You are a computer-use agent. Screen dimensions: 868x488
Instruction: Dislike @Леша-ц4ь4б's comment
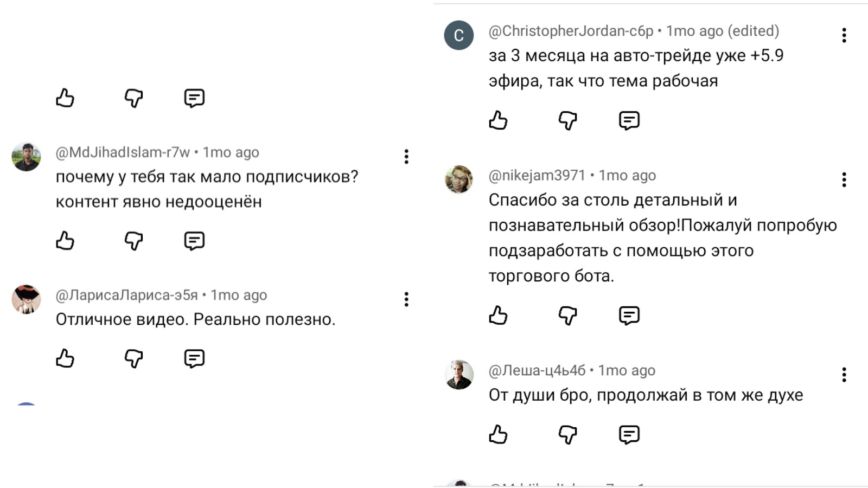[567, 434]
